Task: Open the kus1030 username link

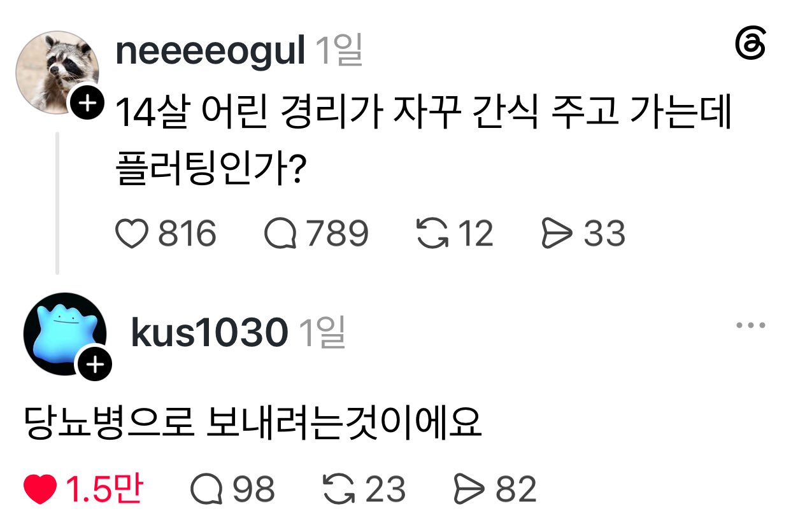Action: coord(209,332)
